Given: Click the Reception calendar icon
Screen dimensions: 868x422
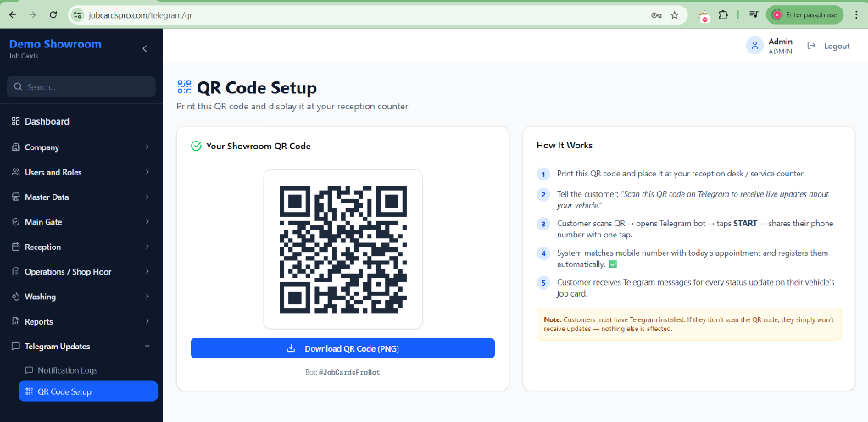Looking at the screenshot, I should [x=16, y=247].
